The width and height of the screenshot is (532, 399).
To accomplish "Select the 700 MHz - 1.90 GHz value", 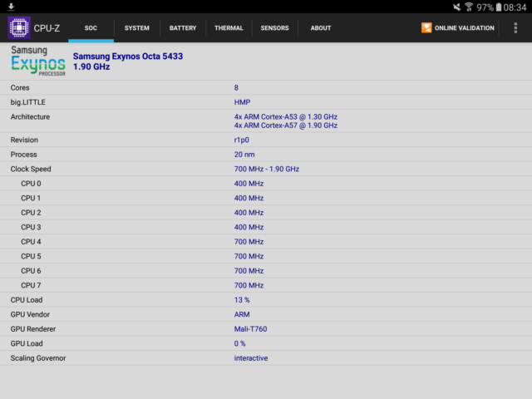I will click(x=267, y=169).
